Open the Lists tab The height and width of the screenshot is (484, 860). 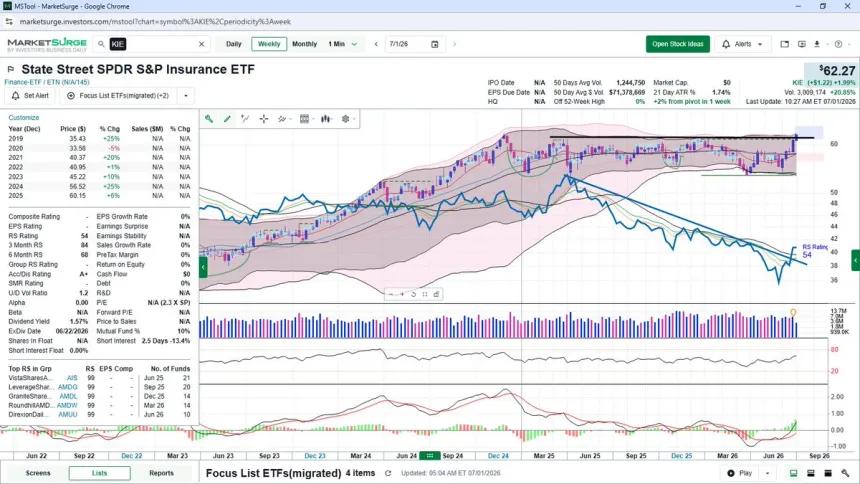100,473
